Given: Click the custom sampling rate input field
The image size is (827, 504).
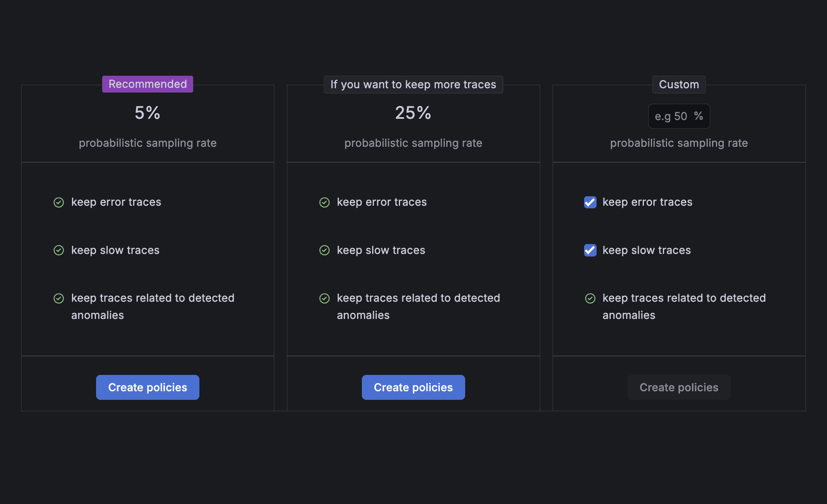Looking at the screenshot, I should coord(671,116).
